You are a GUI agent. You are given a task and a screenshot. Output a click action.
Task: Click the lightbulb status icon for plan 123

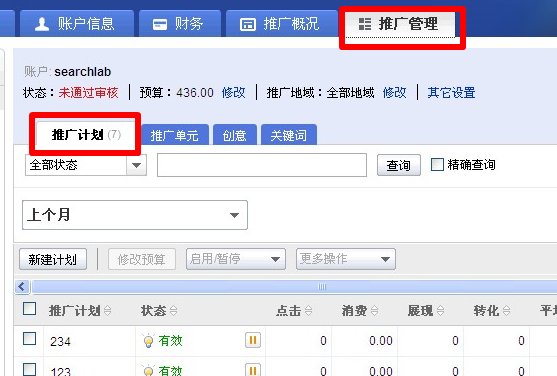(x=148, y=370)
